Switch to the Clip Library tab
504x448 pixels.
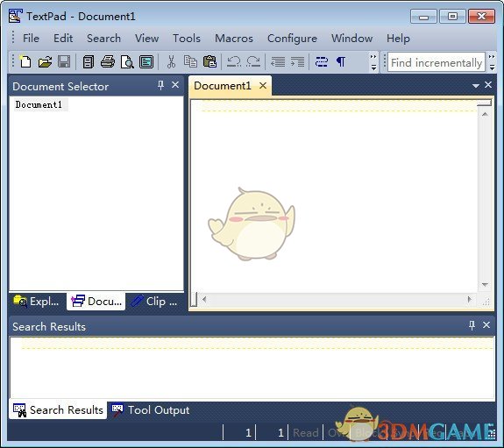pos(154,302)
